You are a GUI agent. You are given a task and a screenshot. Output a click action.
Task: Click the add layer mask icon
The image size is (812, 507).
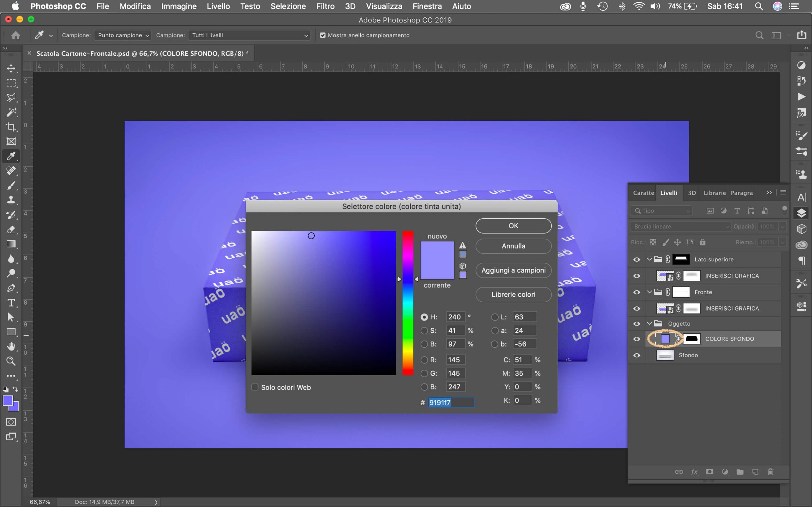coord(709,472)
